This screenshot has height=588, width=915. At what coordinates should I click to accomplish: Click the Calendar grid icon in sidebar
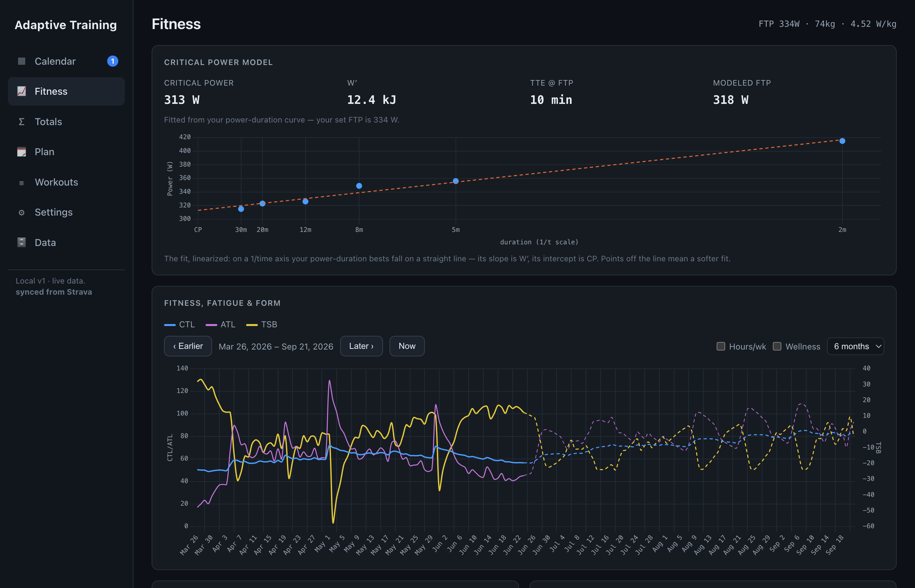[21, 61]
